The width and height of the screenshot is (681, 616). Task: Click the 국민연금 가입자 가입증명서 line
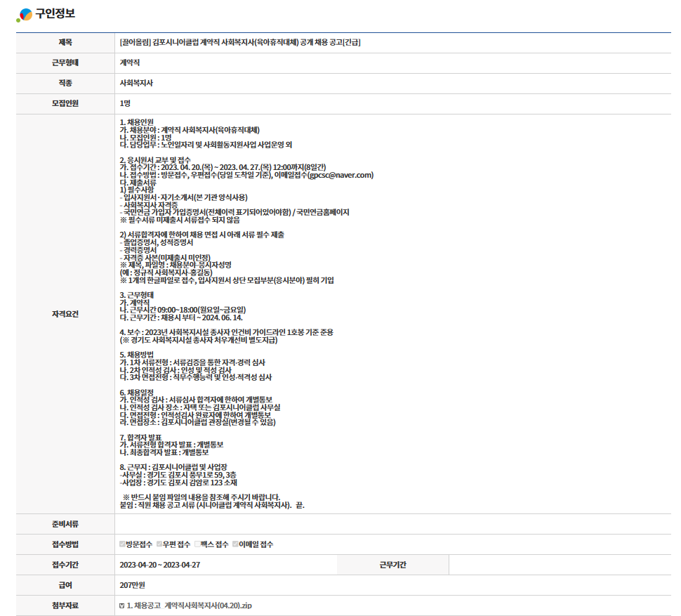point(234,212)
